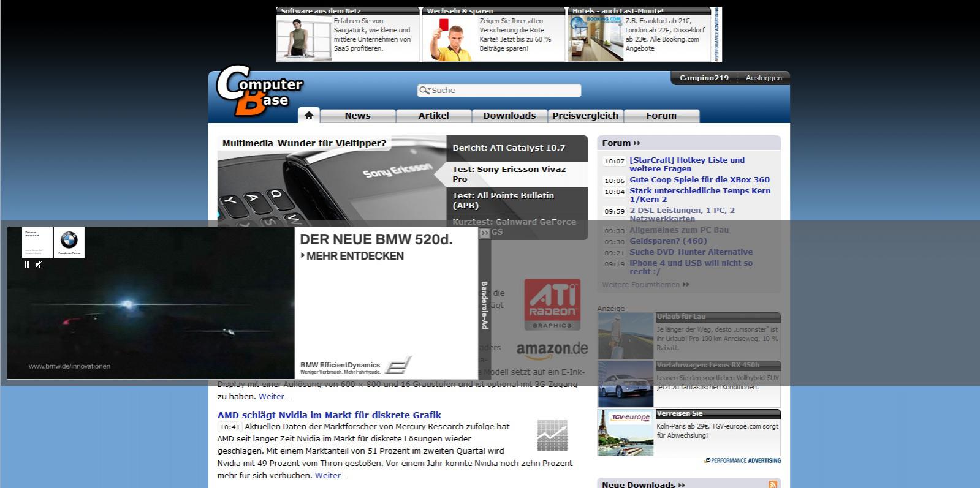Unmute the BMW ad video sound
Screen dimensions: 980x488
[x=38, y=265]
